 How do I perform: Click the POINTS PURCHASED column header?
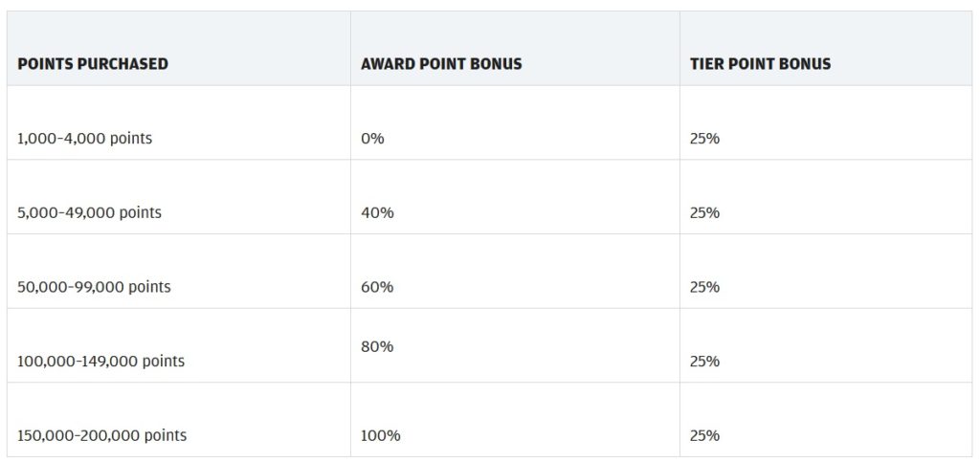coord(93,64)
